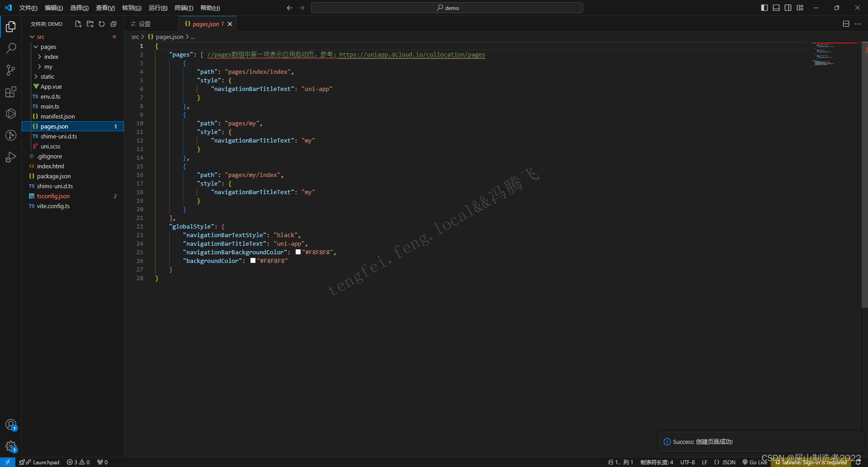
Task: Toggle primary sidebar visibility
Action: 764,8
